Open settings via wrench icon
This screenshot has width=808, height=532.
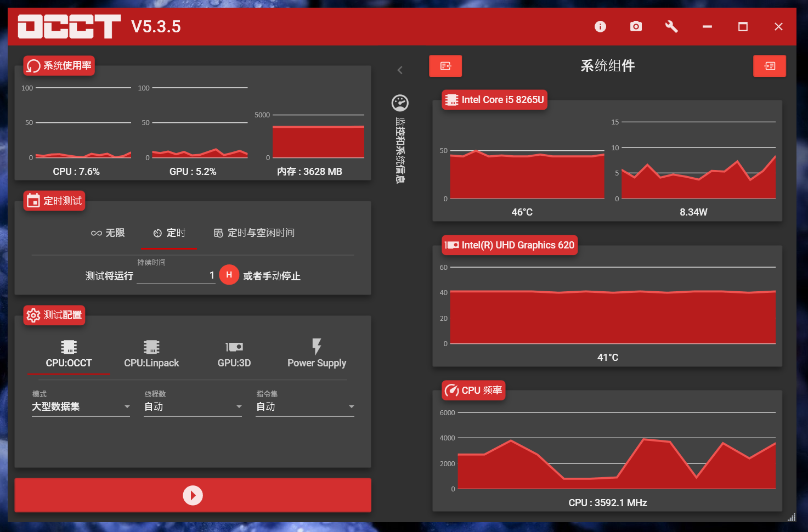(x=671, y=26)
